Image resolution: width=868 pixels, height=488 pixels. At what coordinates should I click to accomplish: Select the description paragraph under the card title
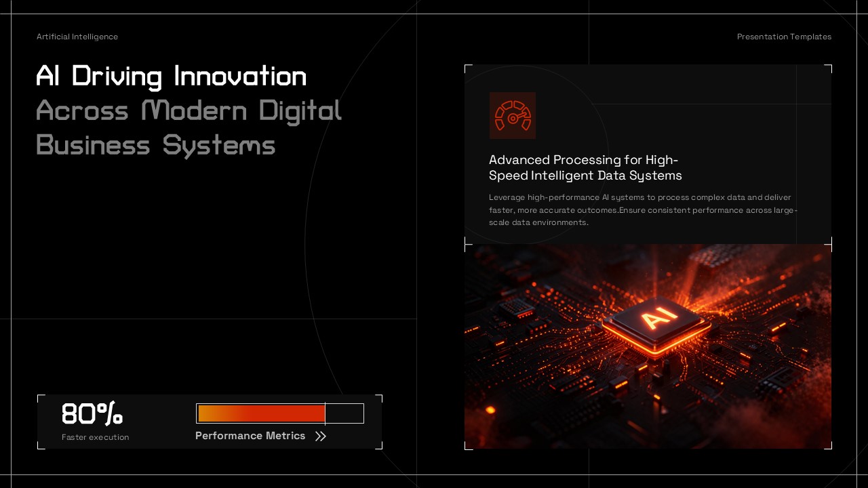click(x=643, y=210)
